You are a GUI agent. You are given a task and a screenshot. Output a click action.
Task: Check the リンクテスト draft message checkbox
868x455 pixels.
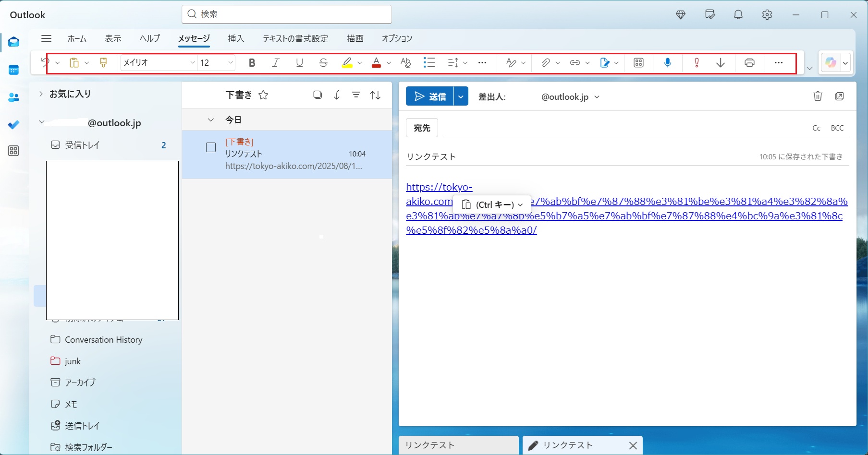211,147
